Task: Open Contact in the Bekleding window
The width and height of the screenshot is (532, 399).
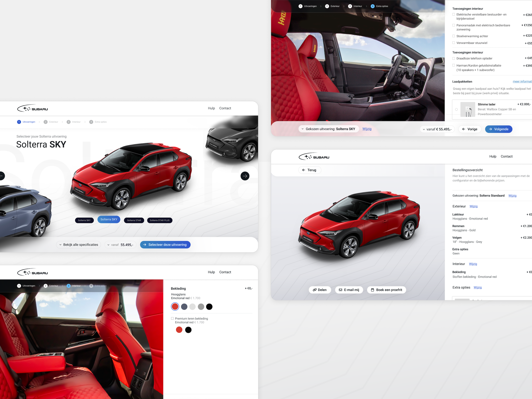Action: click(x=225, y=272)
